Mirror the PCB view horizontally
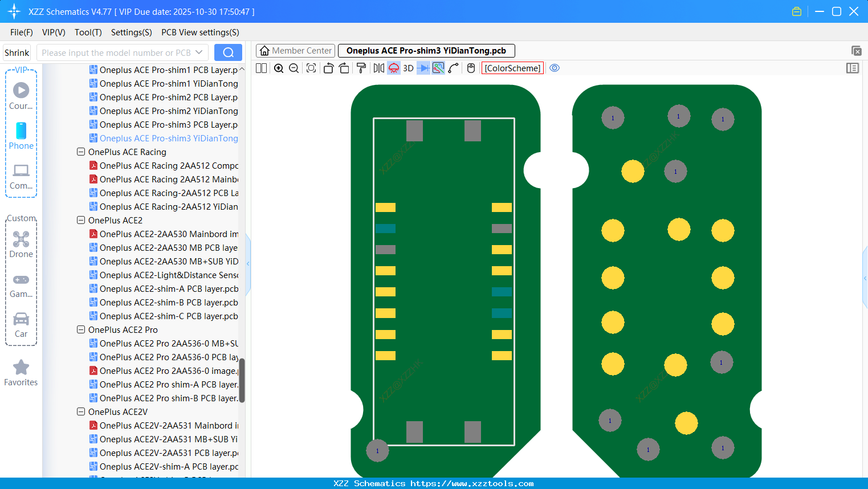The height and width of the screenshot is (489, 868). [x=379, y=68]
